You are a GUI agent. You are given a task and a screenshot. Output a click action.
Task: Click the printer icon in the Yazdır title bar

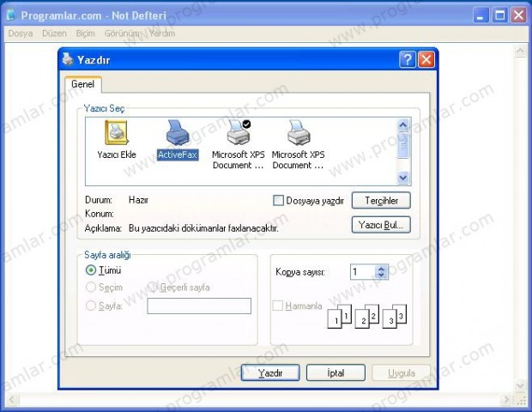pyautogui.click(x=68, y=59)
